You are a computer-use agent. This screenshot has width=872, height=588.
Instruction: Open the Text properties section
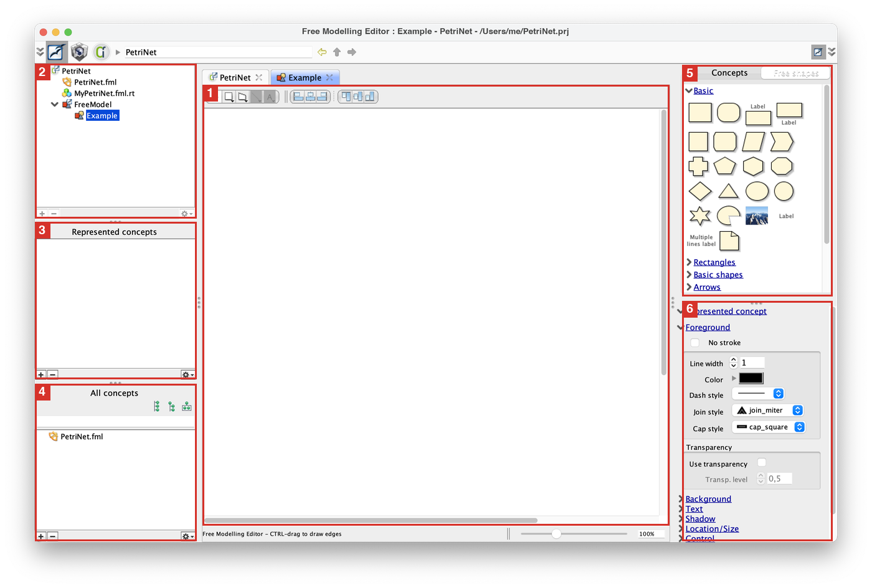pyautogui.click(x=694, y=509)
